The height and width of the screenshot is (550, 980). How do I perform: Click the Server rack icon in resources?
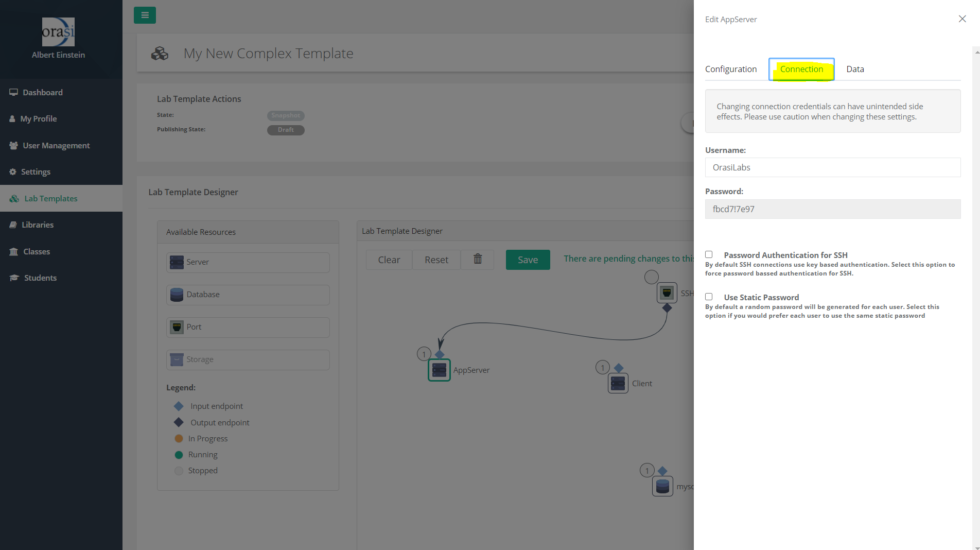[177, 262]
